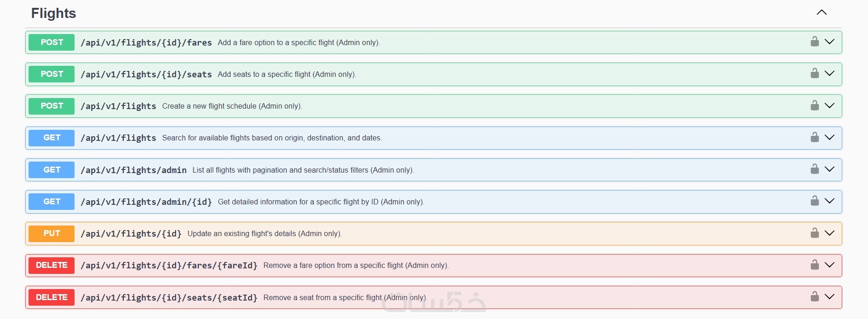Expand the PUT flights/{id} endpoint chevron
This screenshot has height=319, width=868.
tap(829, 233)
